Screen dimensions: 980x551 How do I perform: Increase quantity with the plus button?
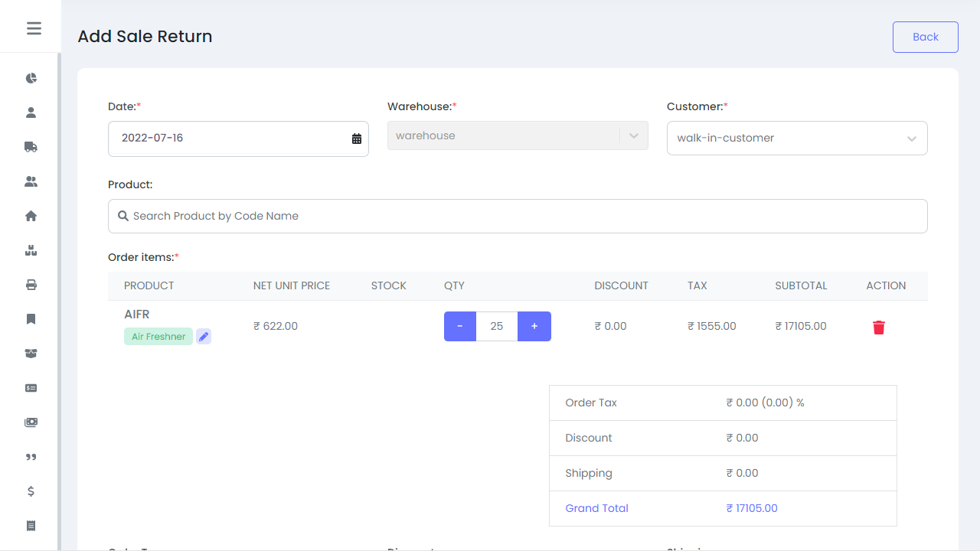click(x=534, y=326)
